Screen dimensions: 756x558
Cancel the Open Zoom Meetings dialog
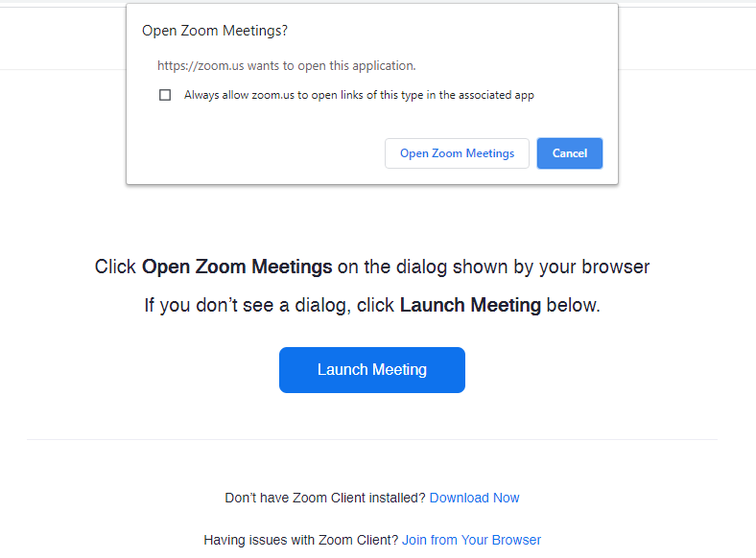pos(570,153)
